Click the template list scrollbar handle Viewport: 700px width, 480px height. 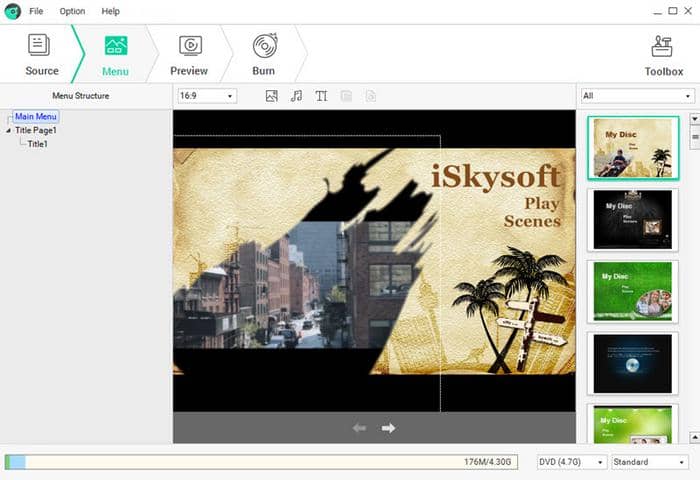695,138
